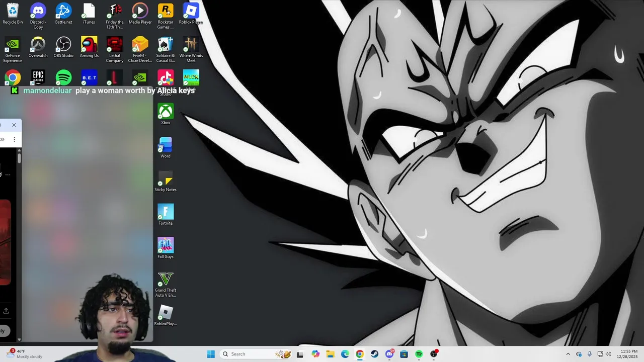Launch Word from the desktop
Image resolution: width=644 pixels, height=362 pixels.
click(x=166, y=148)
